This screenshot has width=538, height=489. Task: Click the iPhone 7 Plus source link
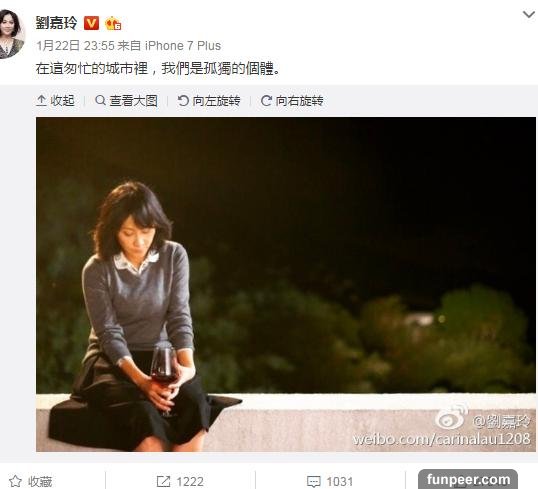(183, 46)
